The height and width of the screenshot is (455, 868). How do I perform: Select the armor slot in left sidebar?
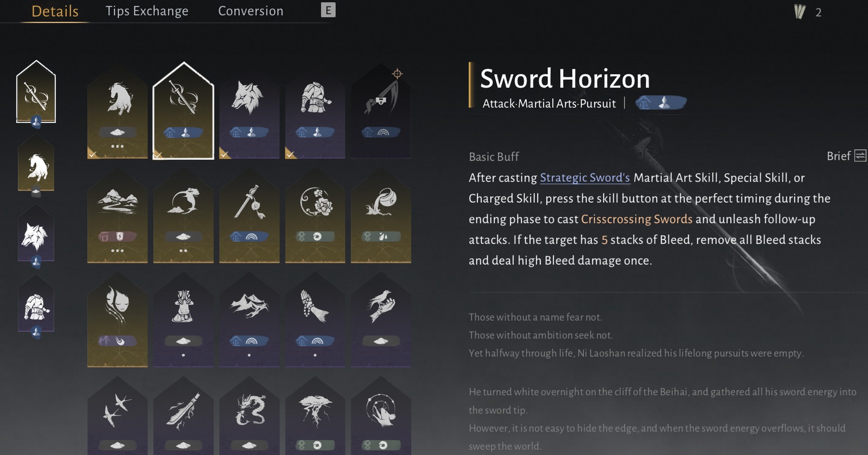(x=36, y=307)
